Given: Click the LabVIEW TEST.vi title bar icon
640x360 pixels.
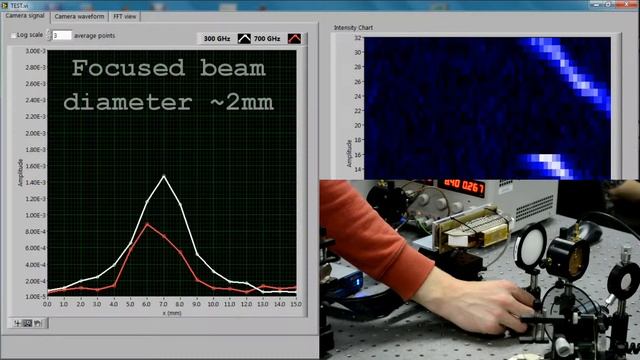Looking at the screenshot, I should 4,5.
